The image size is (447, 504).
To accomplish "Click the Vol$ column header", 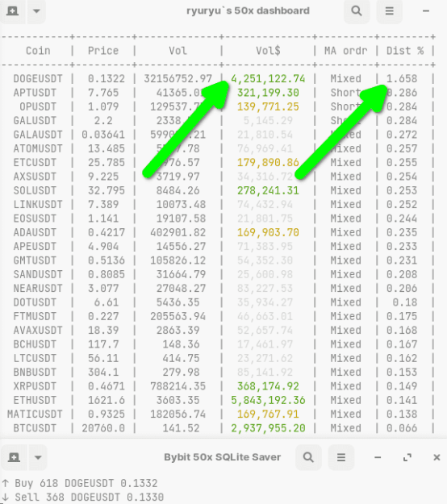I will (268, 51).
